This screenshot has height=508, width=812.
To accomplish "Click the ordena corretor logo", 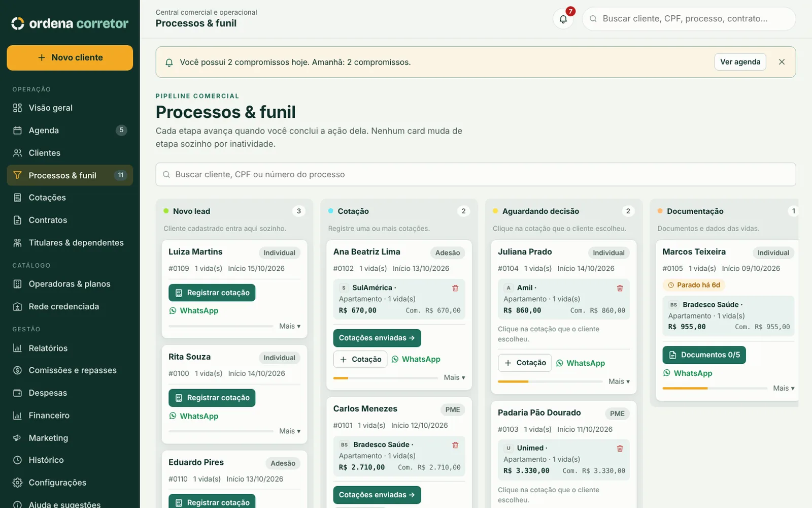I will click(70, 23).
